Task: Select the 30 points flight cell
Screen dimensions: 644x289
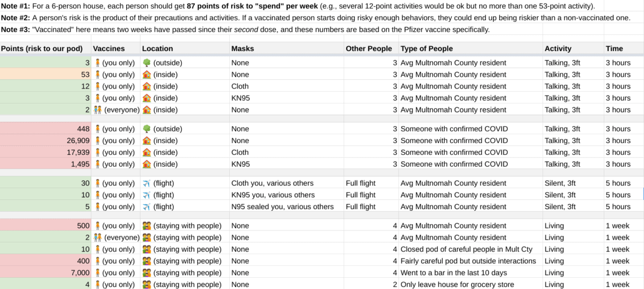Action: pyautogui.click(x=46, y=183)
